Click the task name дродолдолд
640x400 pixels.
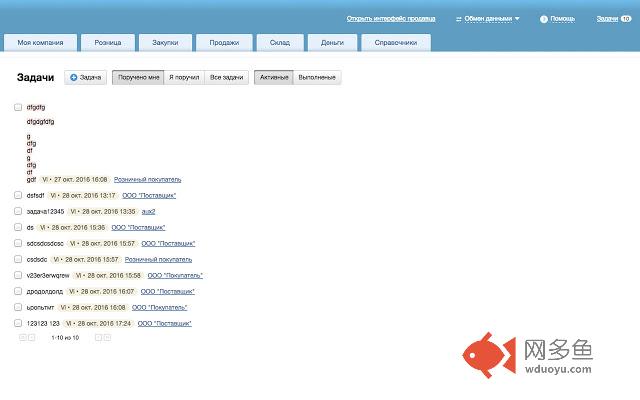pyautogui.click(x=45, y=291)
